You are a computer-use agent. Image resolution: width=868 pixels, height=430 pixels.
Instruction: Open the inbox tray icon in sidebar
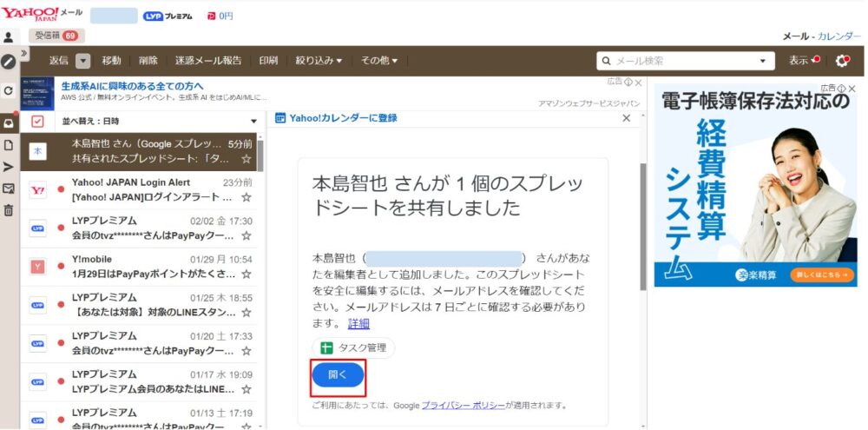9,123
